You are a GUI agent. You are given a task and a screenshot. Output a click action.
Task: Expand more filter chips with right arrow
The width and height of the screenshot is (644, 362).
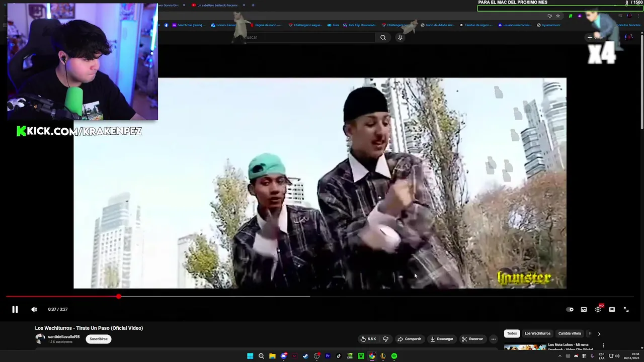pos(599,334)
